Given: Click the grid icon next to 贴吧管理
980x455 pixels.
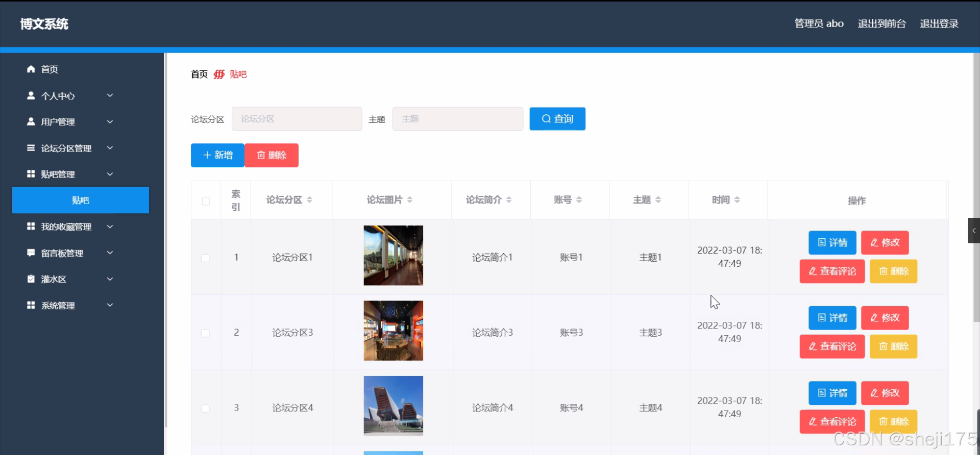Looking at the screenshot, I should click(x=31, y=174).
